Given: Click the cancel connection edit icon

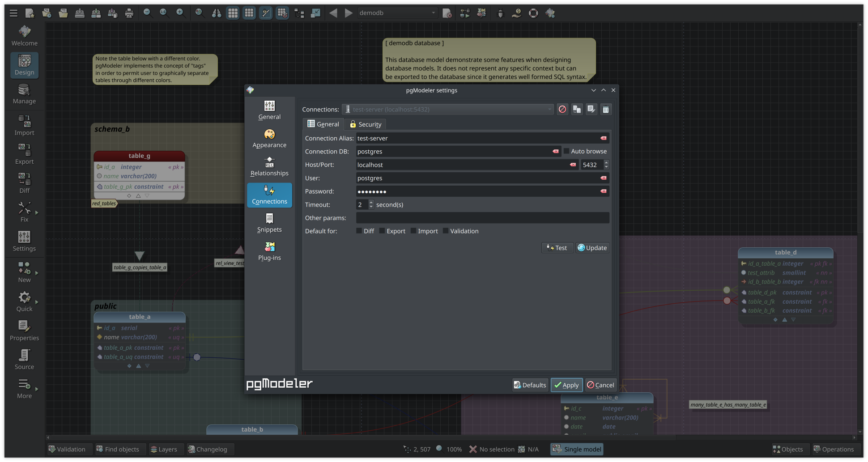Looking at the screenshot, I should pyautogui.click(x=562, y=109).
